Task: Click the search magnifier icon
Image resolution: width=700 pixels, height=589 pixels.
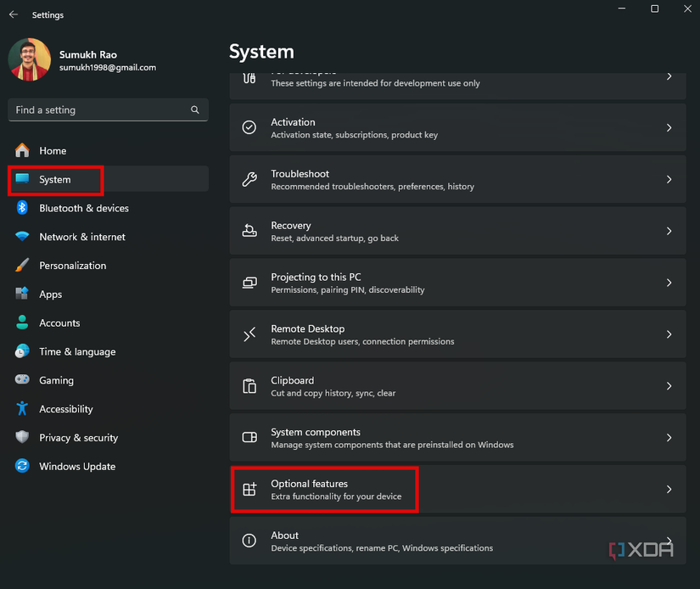Action: [x=195, y=109]
